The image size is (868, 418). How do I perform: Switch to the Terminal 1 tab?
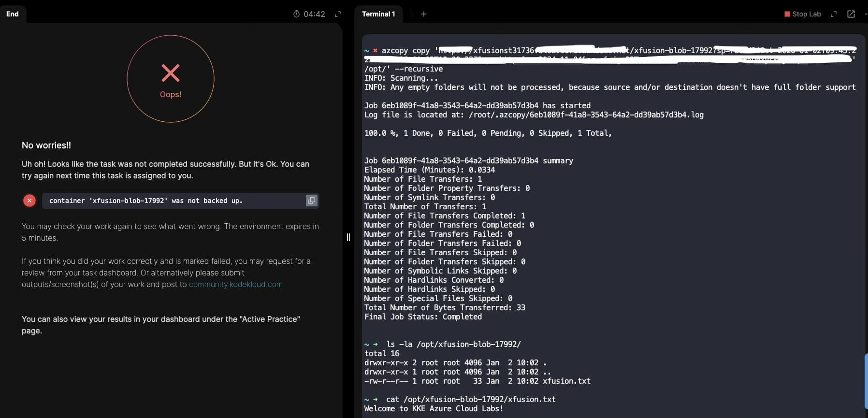378,14
